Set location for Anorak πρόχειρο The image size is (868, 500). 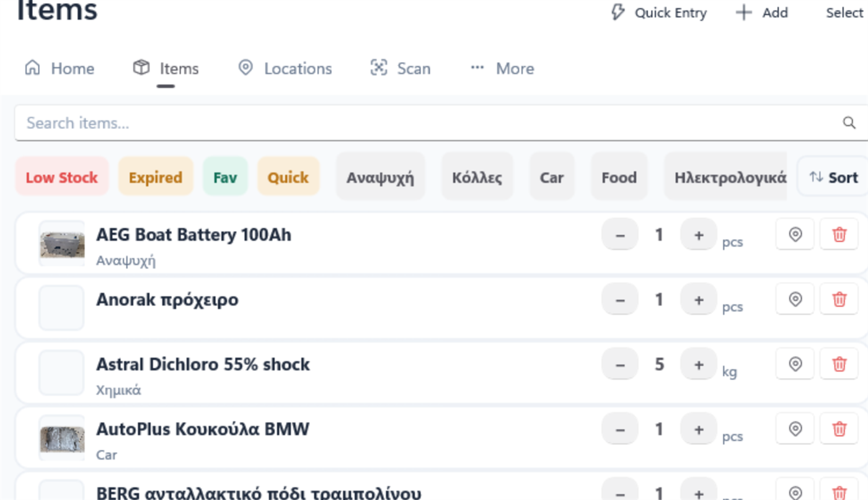(x=795, y=299)
